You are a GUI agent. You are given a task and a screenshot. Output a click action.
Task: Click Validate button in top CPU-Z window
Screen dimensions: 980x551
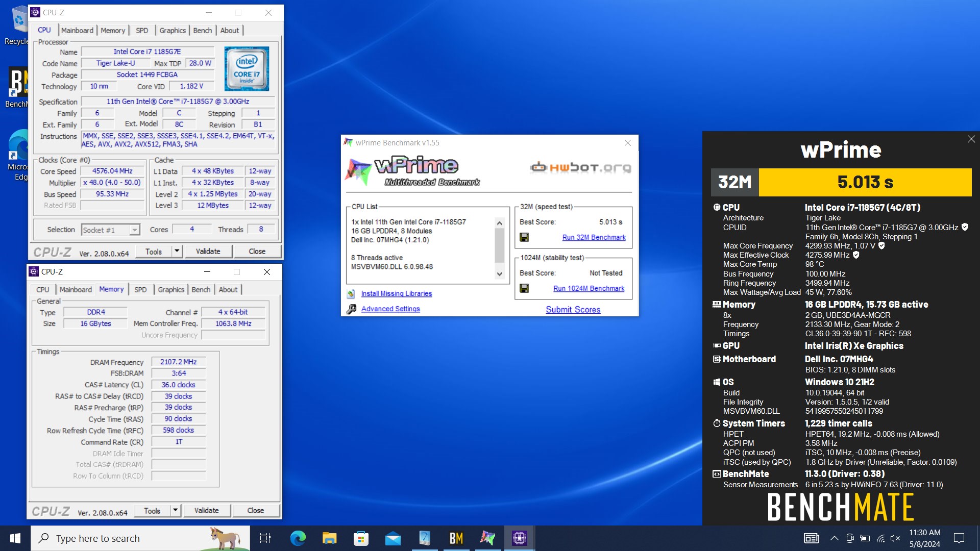tap(208, 251)
